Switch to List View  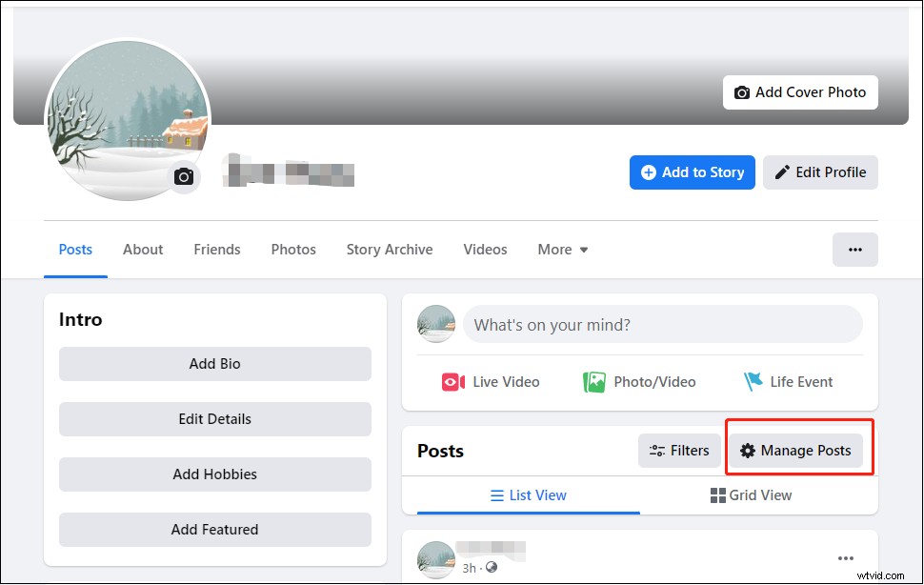(x=528, y=494)
